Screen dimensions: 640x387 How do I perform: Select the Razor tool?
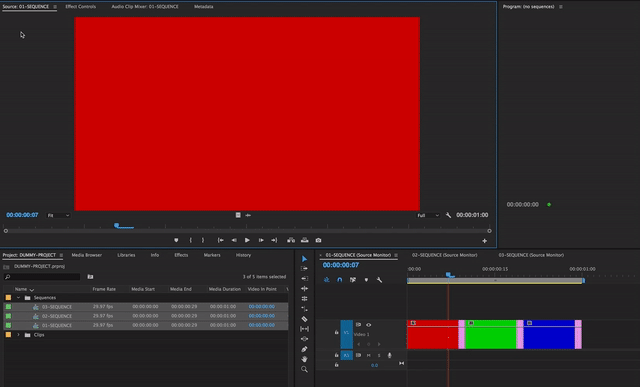tap(304, 319)
